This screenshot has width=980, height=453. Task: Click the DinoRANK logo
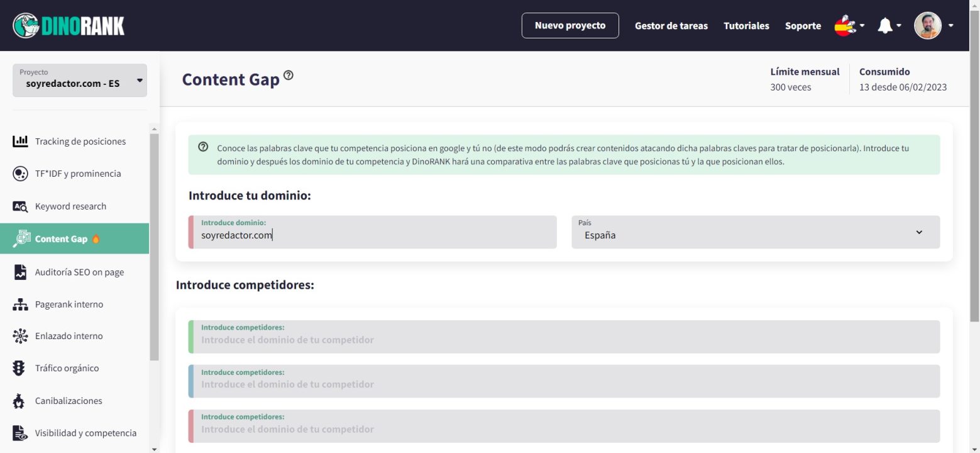point(69,25)
